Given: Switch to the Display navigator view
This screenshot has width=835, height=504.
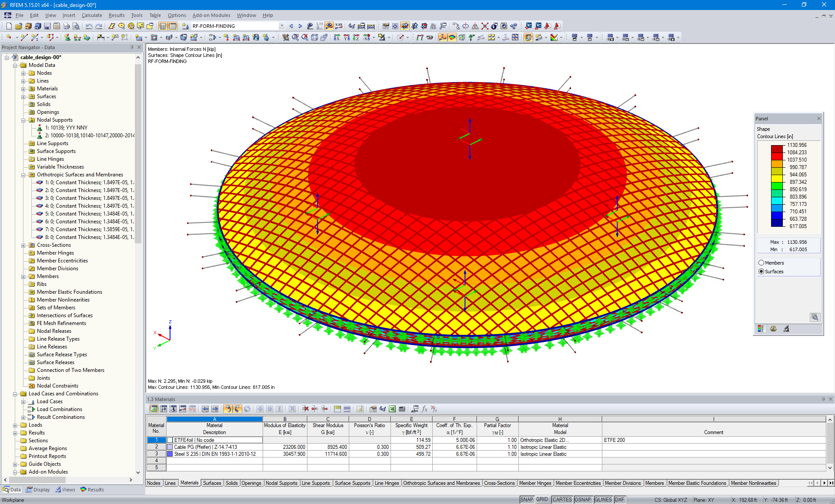Looking at the screenshot, I should click(38, 489).
